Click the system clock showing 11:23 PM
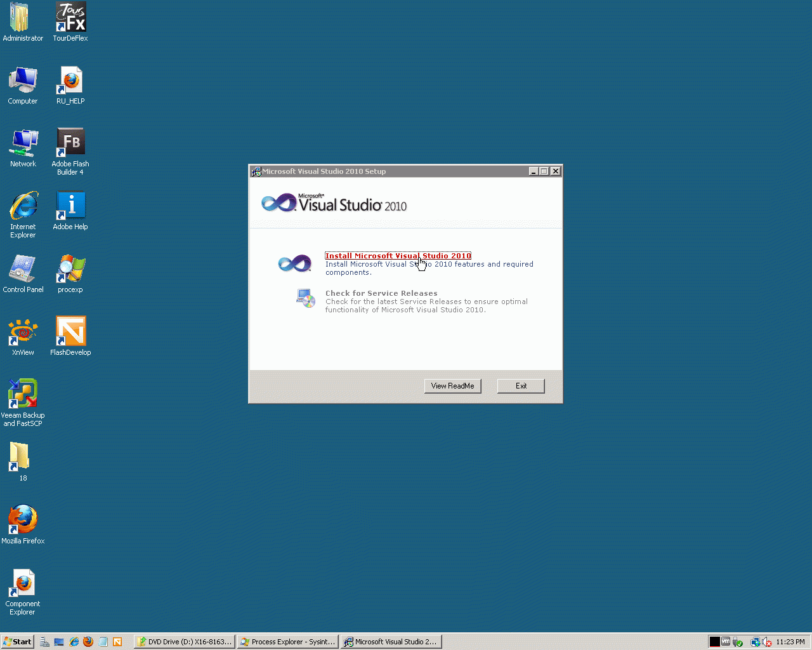The height and width of the screenshot is (650, 812). (x=790, y=642)
